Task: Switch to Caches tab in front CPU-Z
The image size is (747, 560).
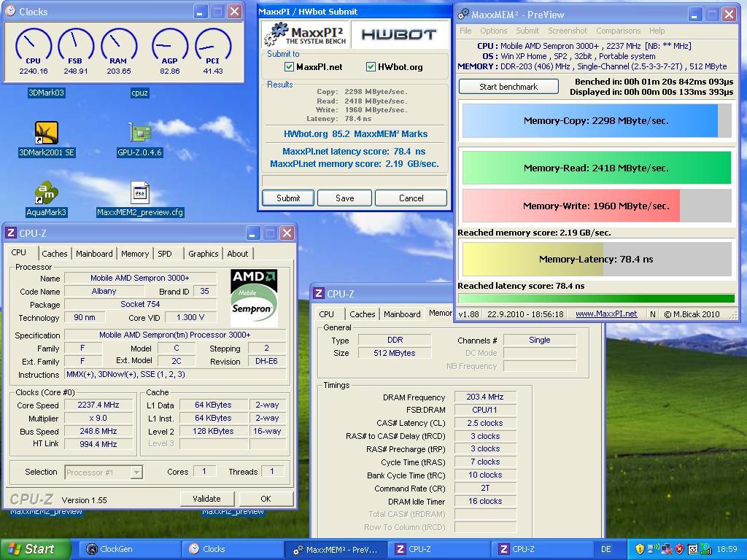Action: point(55,254)
